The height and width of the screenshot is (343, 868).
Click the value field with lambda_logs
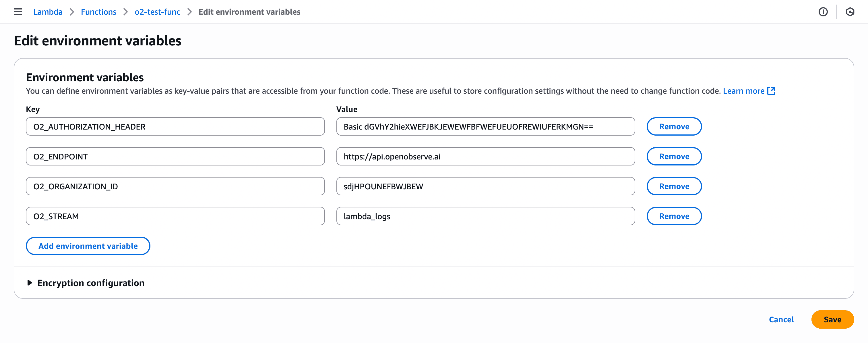(485, 216)
